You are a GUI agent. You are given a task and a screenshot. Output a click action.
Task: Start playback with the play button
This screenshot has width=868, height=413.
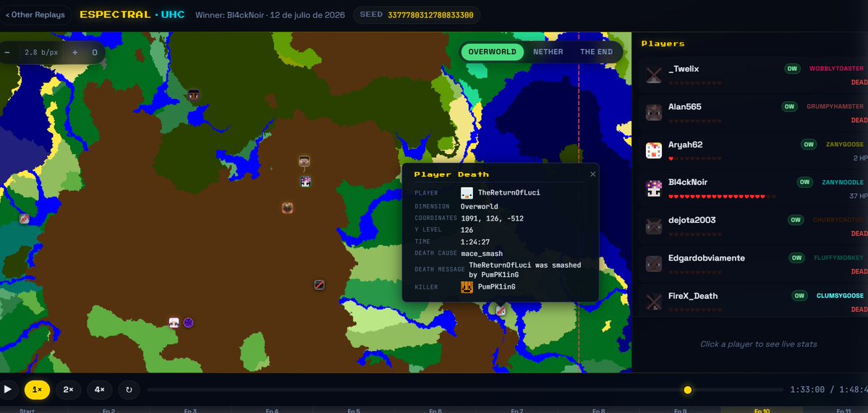[x=8, y=389]
